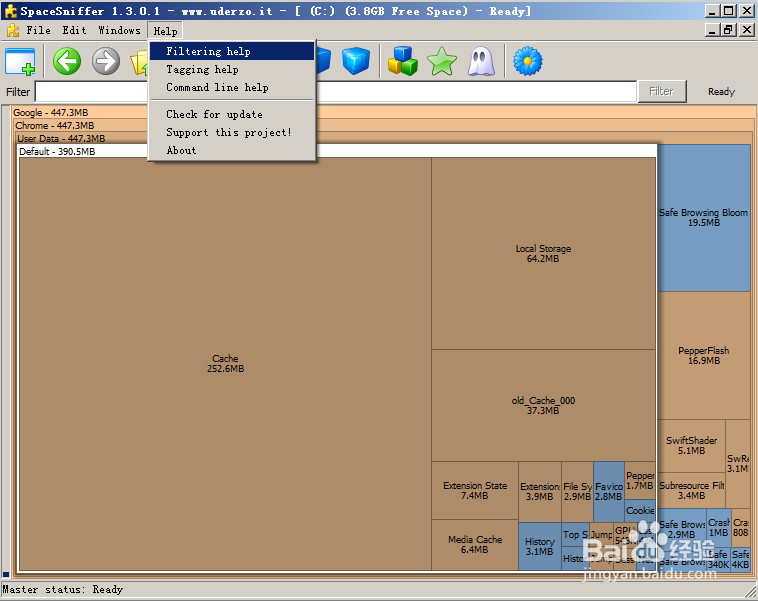This screenshot has width=758, height=601.
Task: Click the Filter button
Action: pos(662,91)
